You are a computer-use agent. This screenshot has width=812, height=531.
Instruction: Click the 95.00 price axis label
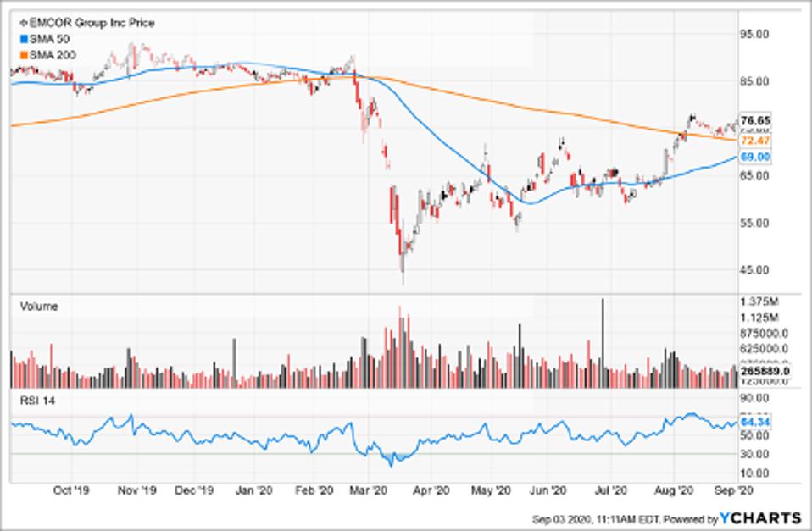(754, 35)
